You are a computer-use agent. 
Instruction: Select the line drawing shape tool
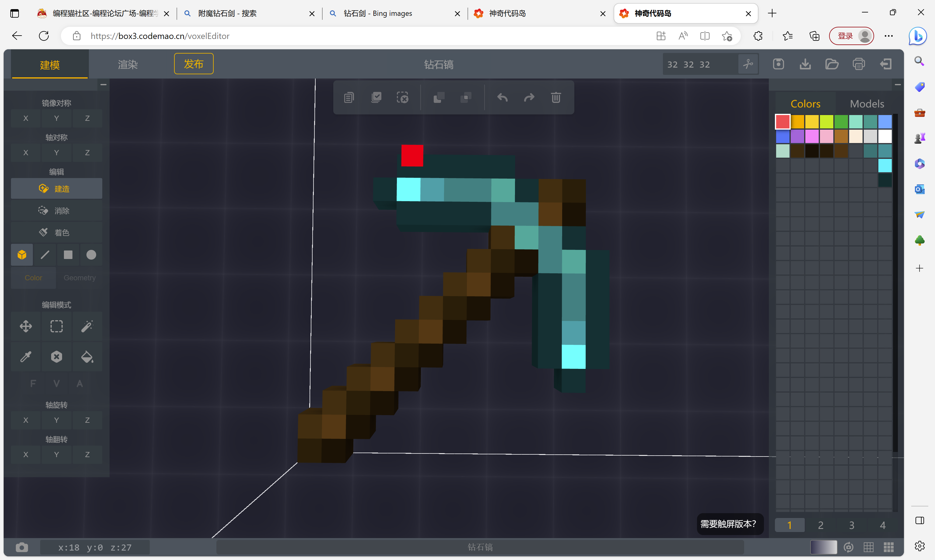[45, 255]
